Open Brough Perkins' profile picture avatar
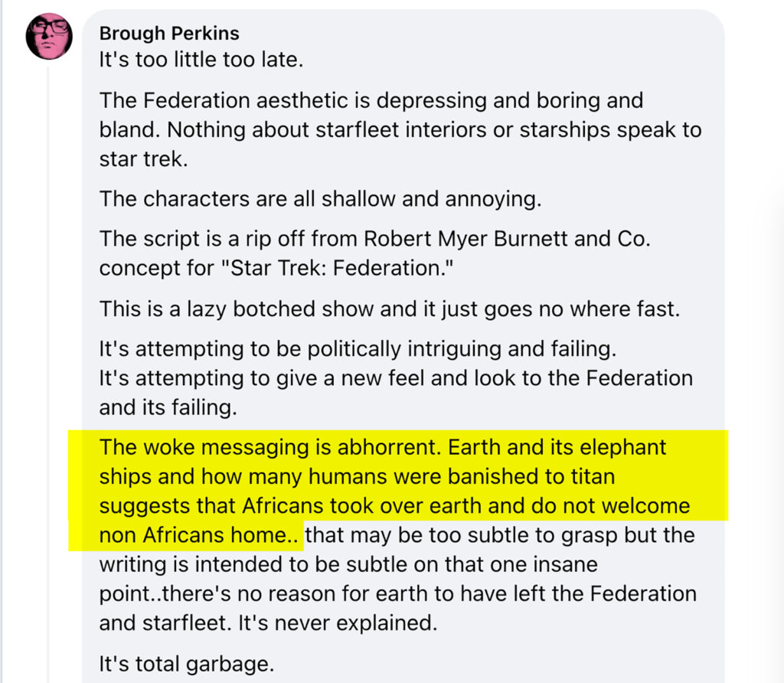The height and width of the screenshot is (683, 784). [49, 36]
